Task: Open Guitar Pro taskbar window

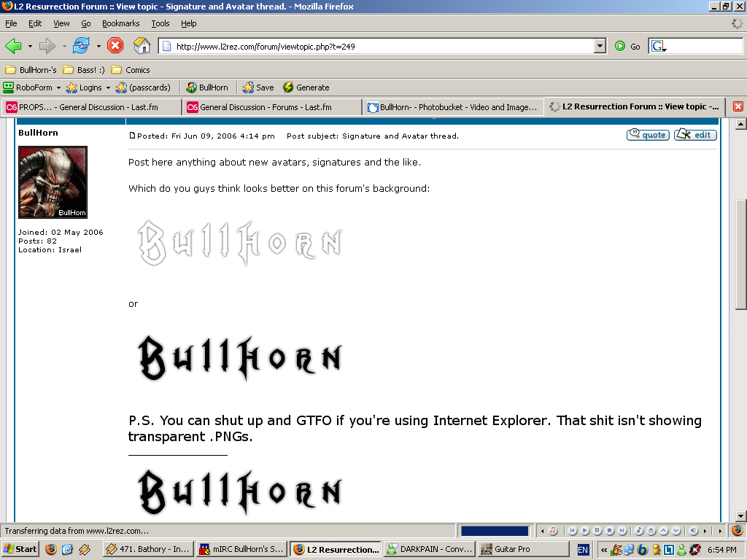Action: [523, 549]
